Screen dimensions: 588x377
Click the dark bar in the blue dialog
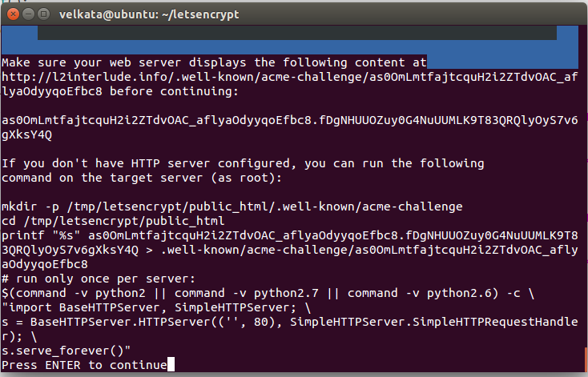click(297, 33)
